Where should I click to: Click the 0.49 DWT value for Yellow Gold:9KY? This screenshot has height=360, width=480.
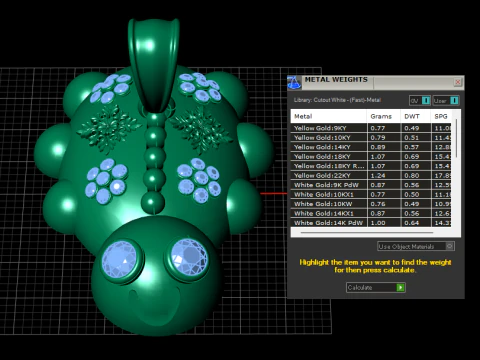click(x=411, y=128)
